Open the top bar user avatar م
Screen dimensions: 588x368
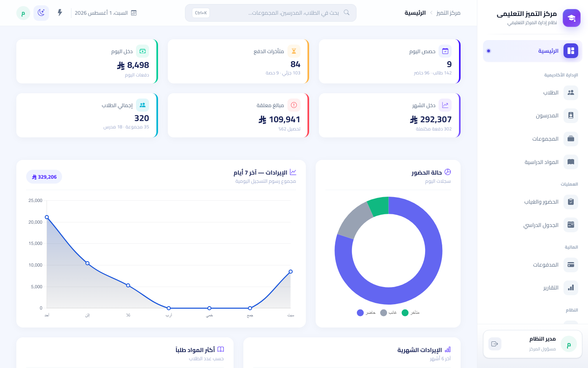click(23, 13)
